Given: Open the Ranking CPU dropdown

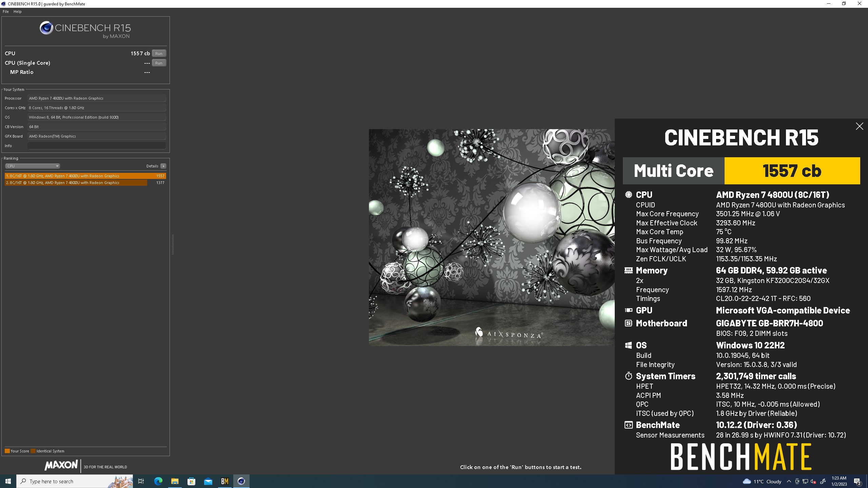Looking at the screenshot, I should (33, 166).
